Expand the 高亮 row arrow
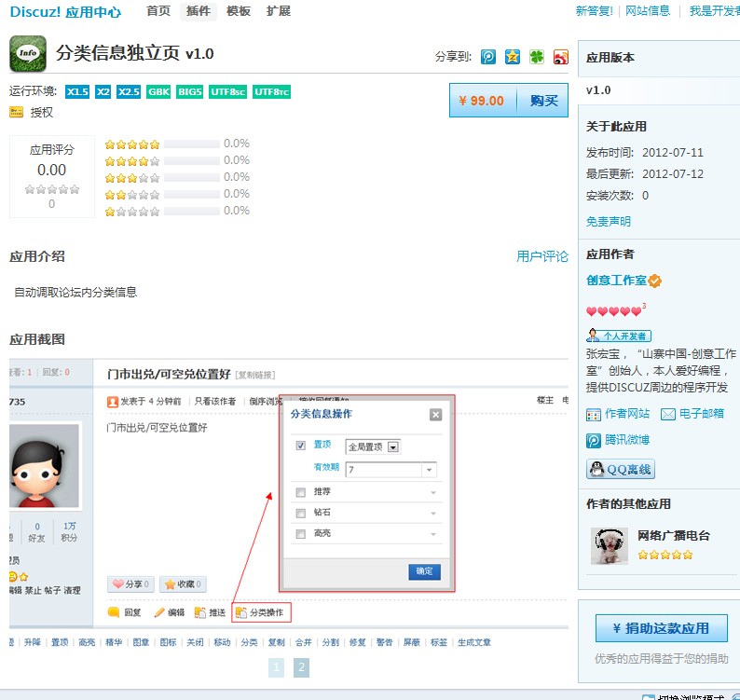The width and height of the screenshot is (740, 700). [x=432, y=534]
